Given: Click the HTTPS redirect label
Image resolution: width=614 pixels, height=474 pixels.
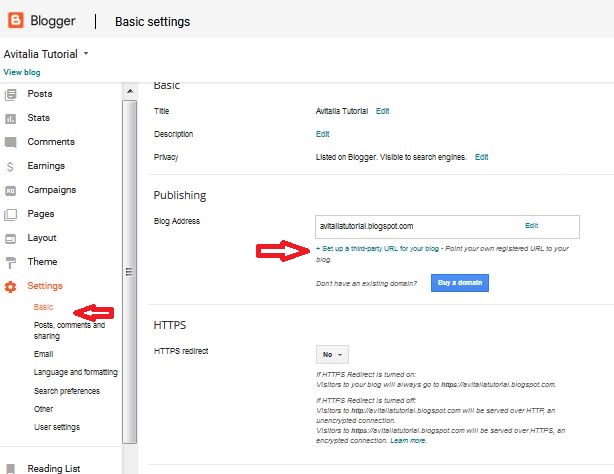Looking at the screenshot, I should (181, 351).
